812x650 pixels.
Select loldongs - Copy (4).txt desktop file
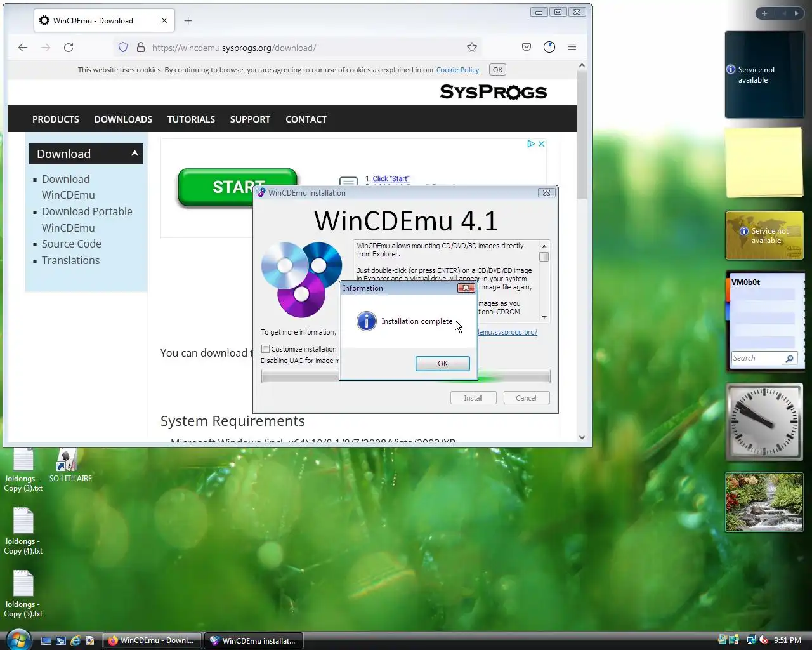[23, 532]
